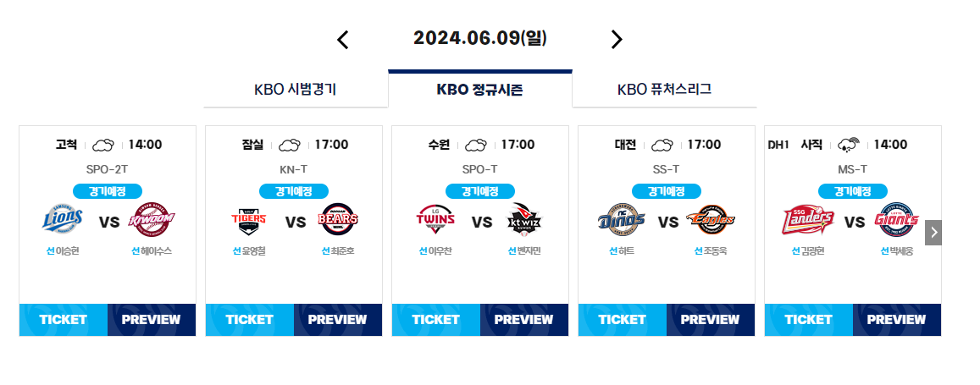Switch to KBO 시범경기 tab
980x385 pixels.
pos(296,89)
